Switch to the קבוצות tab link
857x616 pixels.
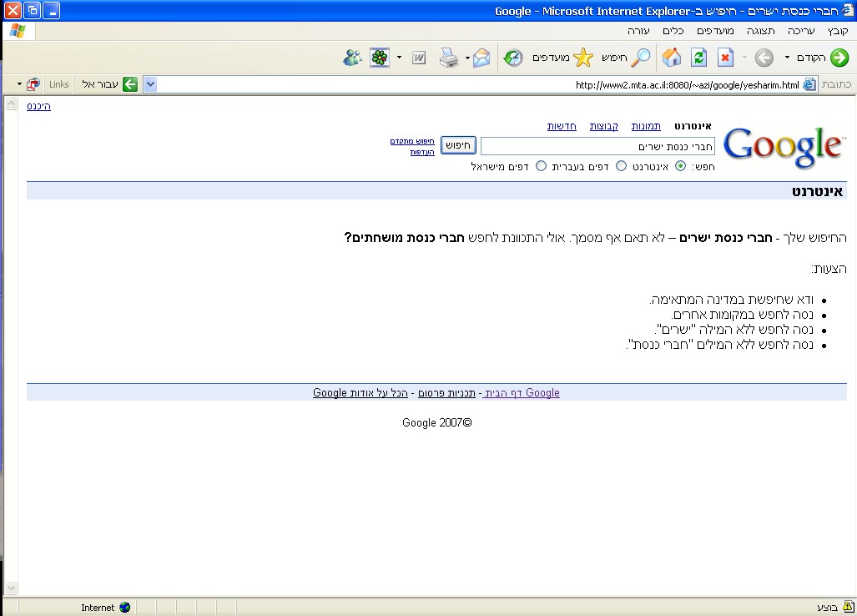coord(604,126)
